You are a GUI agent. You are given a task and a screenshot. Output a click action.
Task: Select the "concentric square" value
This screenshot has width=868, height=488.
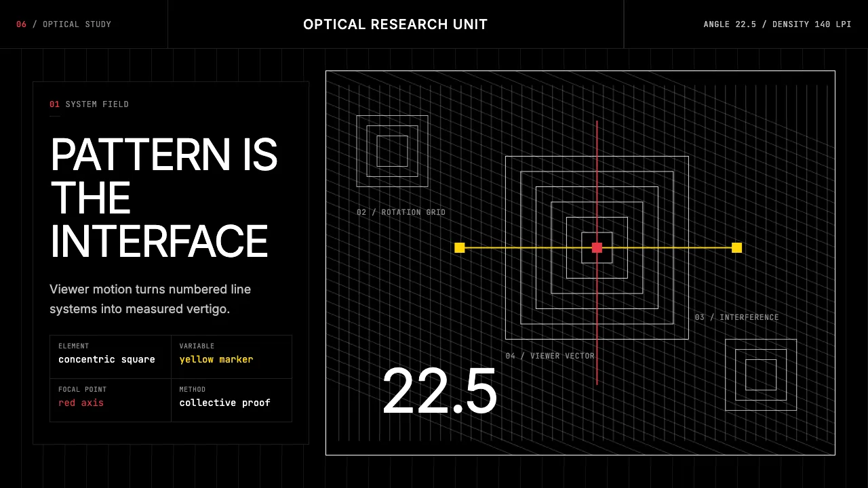[x=106, y=359]
